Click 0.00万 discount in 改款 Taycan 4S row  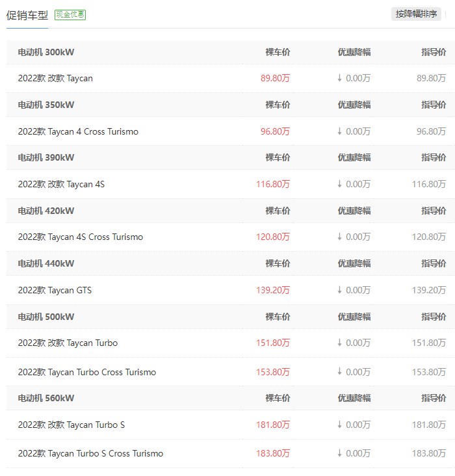click(x=358, y=184)
